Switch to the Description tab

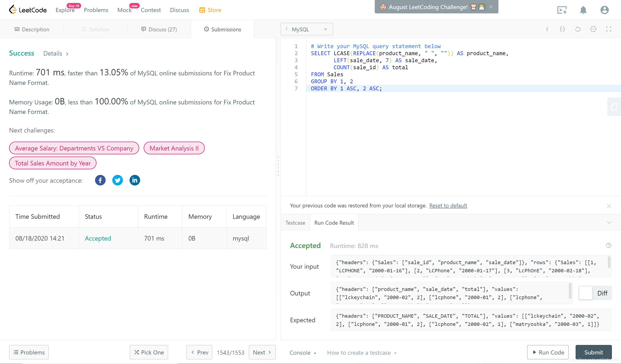pyautogui.click(x=32, y=29)
